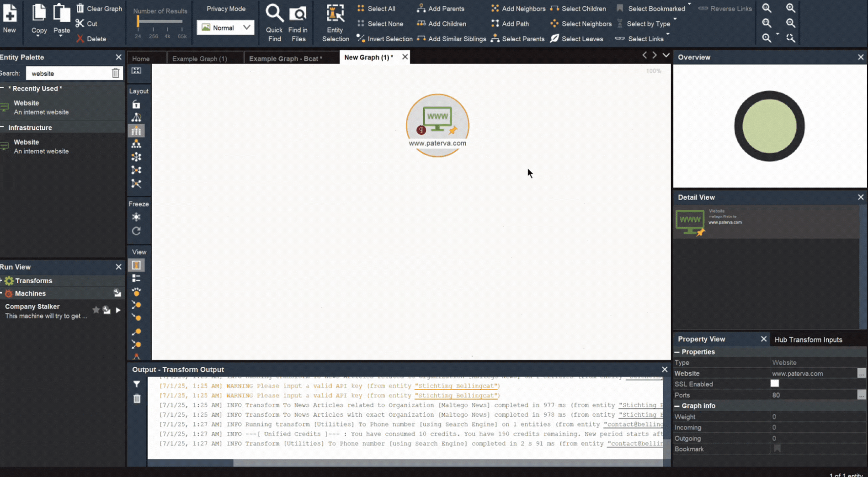Choose organic layout icon
Image resolution: width=868 pixels, height=477 pixels.
tap(136, 170)
